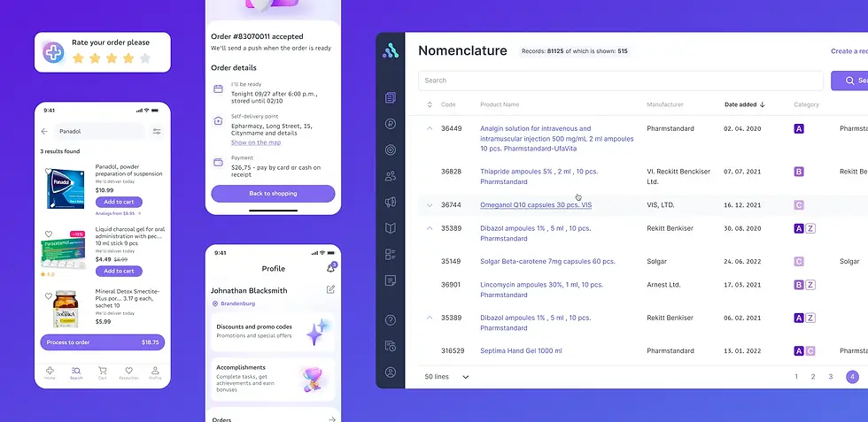Open the megaphone promotions icon in sidebar

391,202
